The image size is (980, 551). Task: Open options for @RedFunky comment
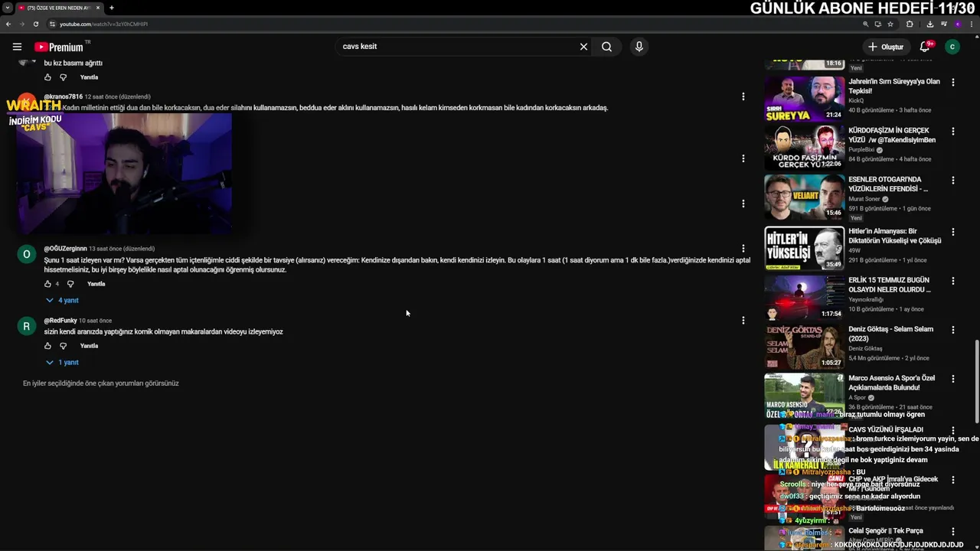tap(743, 321)
